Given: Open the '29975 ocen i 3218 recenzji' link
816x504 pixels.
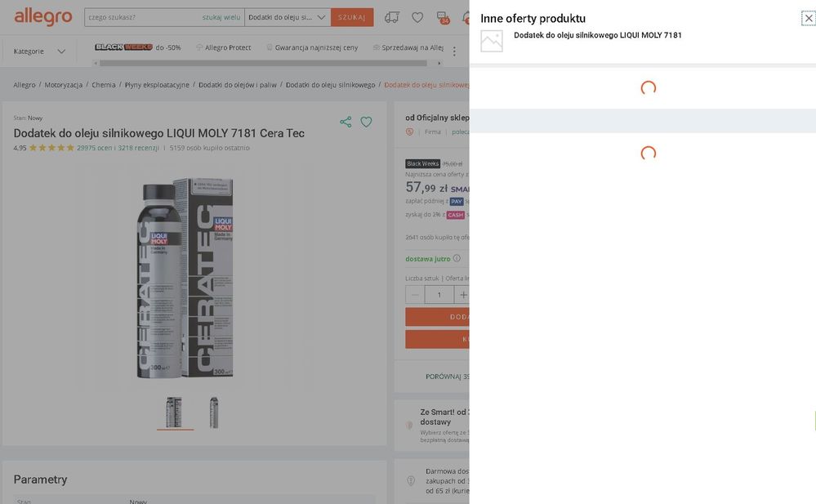Looking at the screenshot, I should tap(118, 148).
